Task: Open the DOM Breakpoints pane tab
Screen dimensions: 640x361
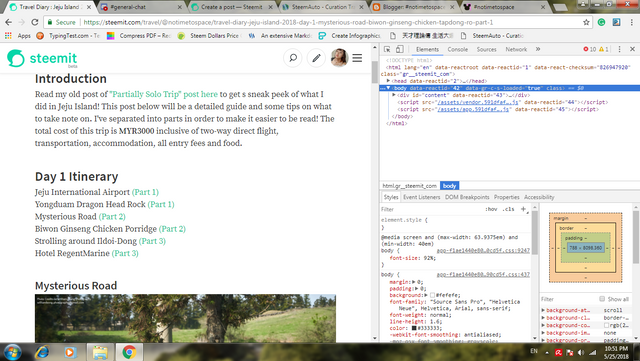Action: coord(467,197)
